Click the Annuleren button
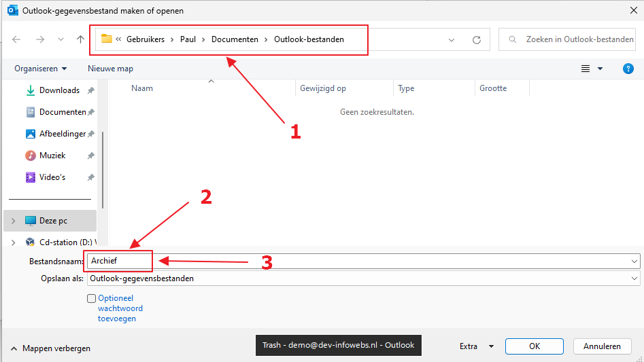 click(x=602, y=346)
